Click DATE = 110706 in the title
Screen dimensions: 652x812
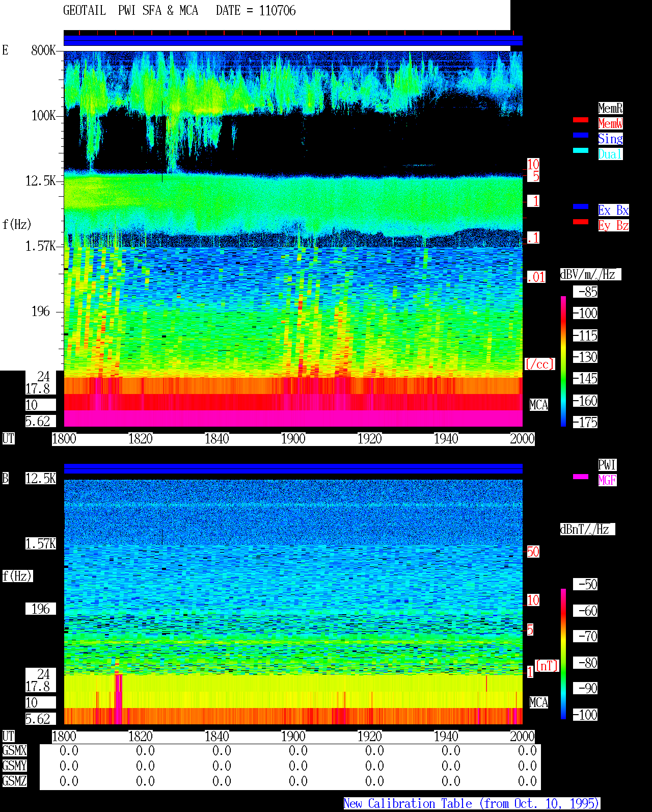coord(256,10)
